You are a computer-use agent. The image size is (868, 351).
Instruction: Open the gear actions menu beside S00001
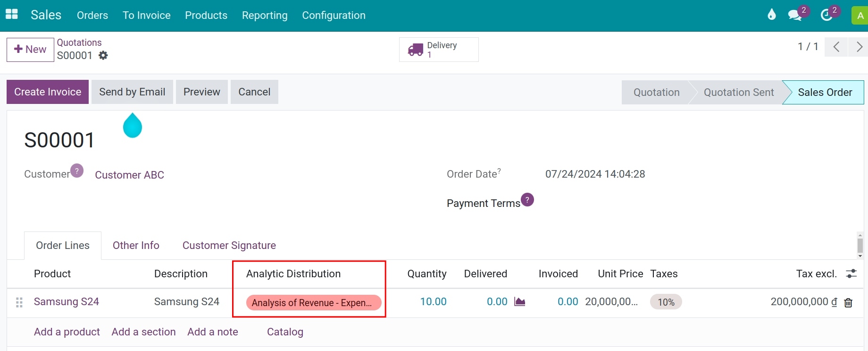[x=103, y=55]
